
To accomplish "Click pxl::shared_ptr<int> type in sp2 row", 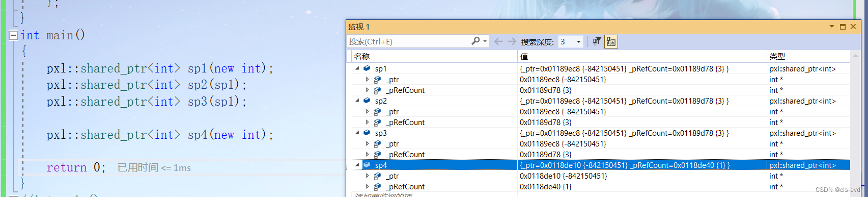I will click(802, 101).
